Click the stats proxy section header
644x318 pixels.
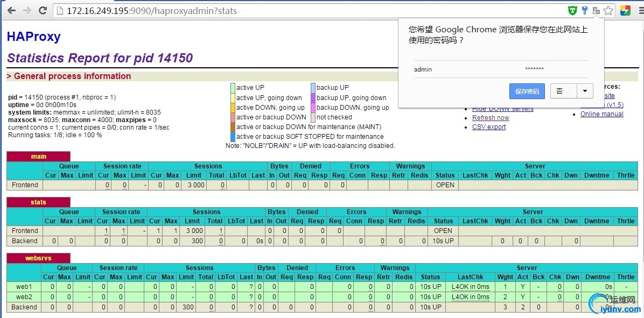coord(39,202)
